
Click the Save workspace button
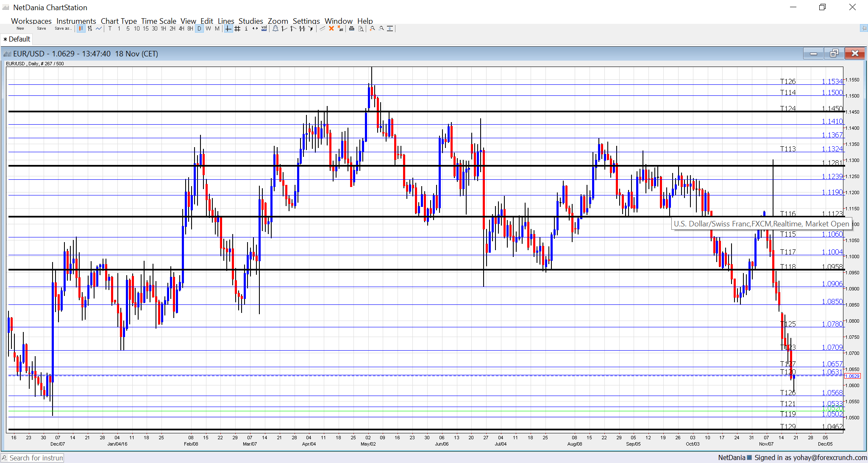pyautogui.click(x=41, y=28)
